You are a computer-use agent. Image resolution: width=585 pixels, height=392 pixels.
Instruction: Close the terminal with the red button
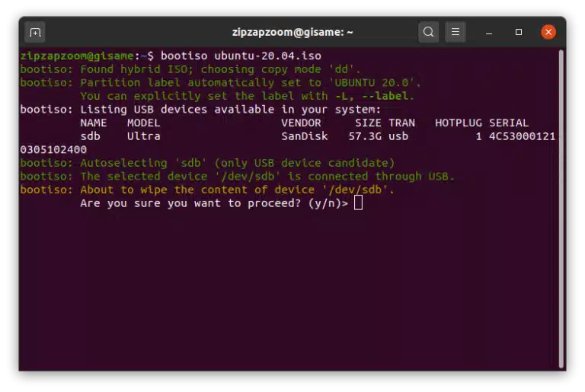(x=548, y=32)
